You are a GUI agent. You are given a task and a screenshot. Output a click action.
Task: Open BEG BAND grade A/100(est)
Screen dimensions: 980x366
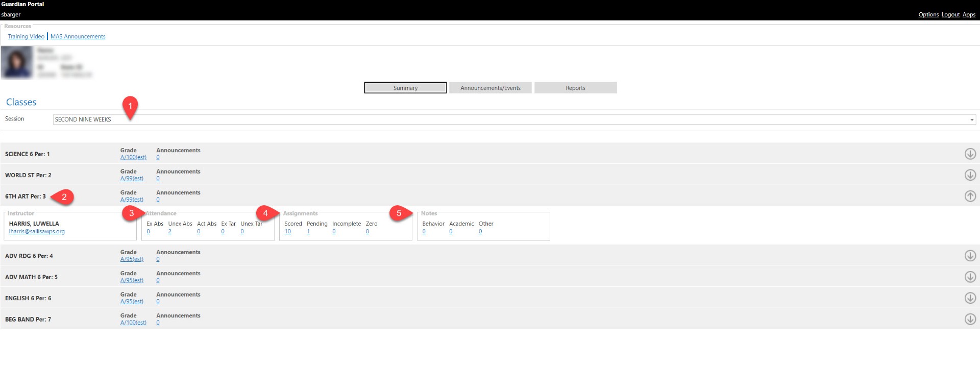133,323
